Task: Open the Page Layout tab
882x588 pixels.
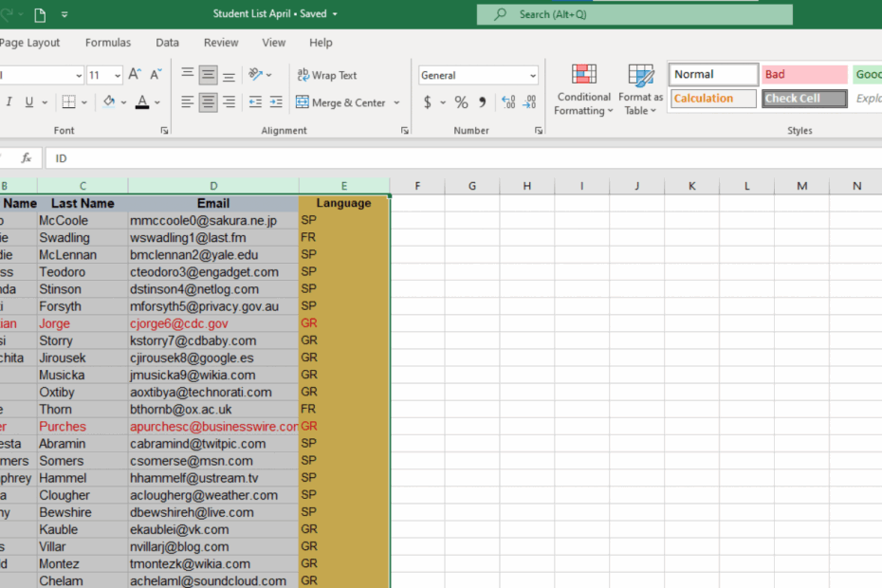Action: pos(29,43)
